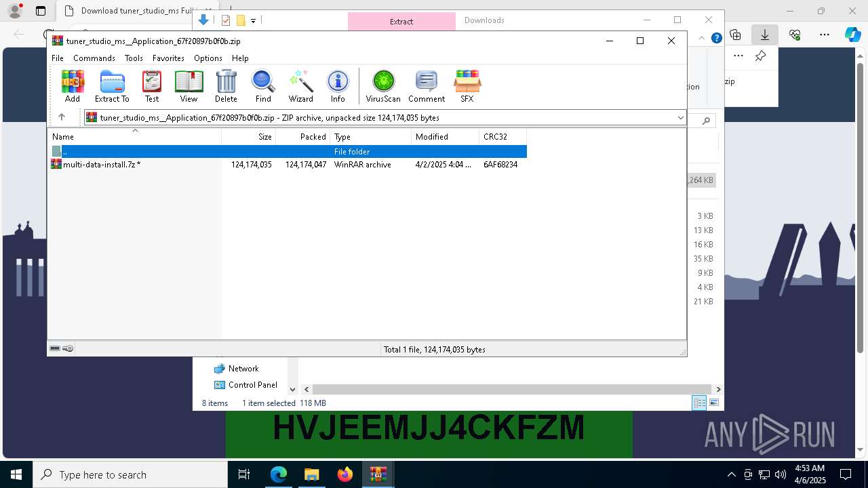The width and height of the screenshot is (868, 488).
Task: Sort file list by Size column
Action: coord(249,137)
